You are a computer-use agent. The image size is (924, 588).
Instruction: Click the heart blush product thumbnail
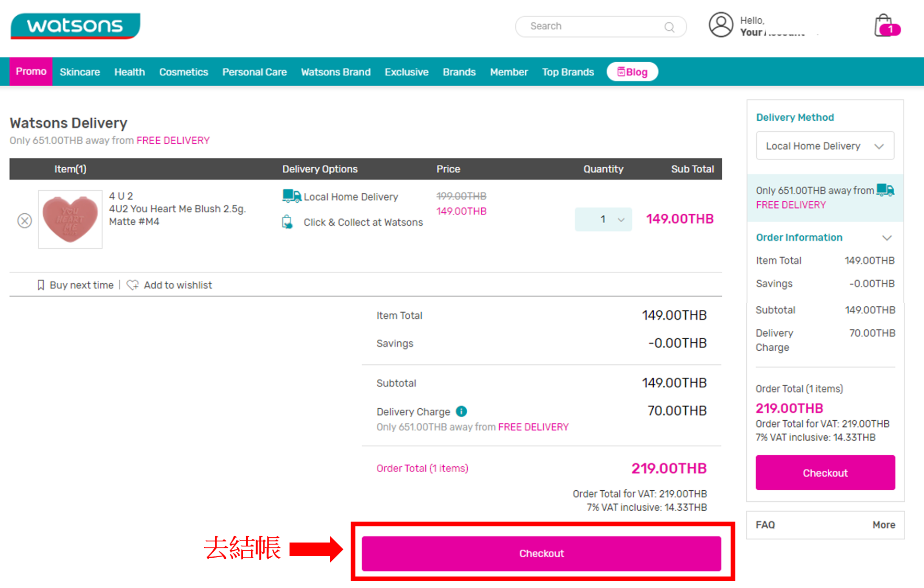coord(71,220)
